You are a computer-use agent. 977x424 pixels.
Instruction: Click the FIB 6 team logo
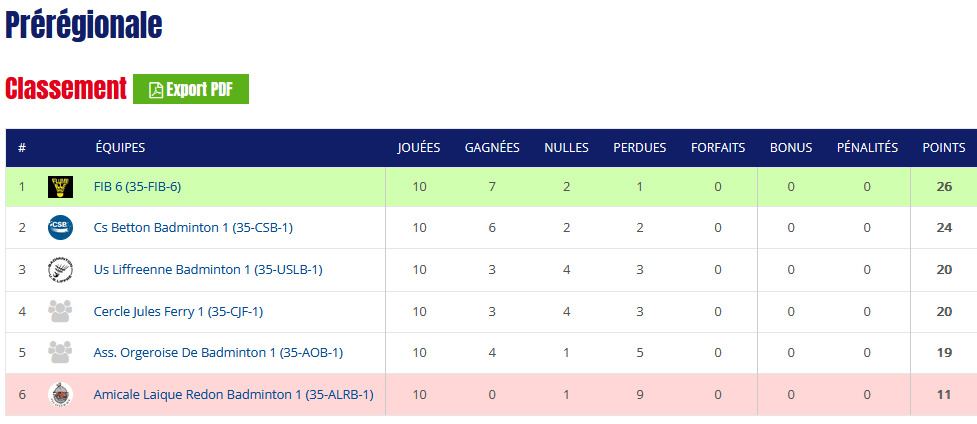(60, 186)
